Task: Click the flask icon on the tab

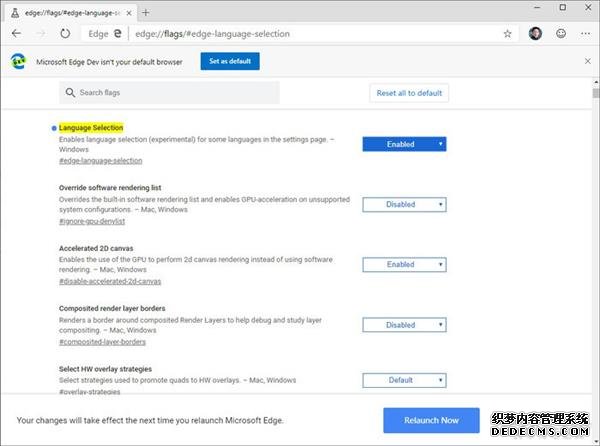Action: [15, 13]
